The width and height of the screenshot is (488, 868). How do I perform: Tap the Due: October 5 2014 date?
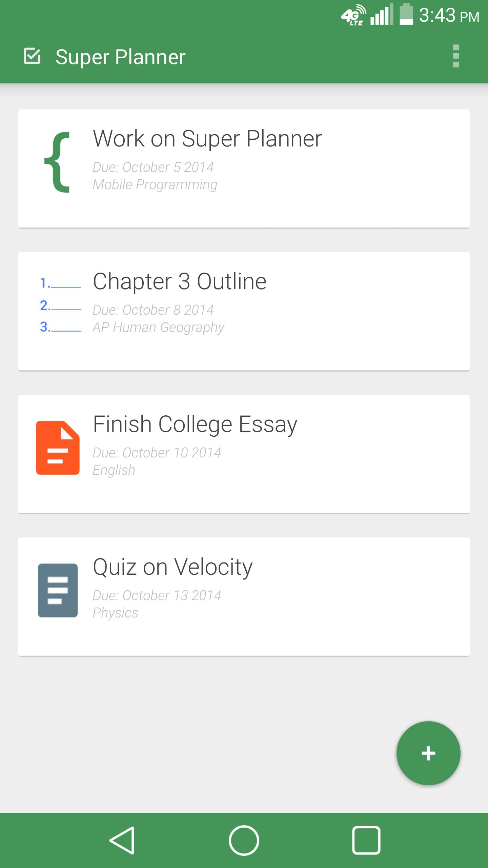click(x=153, y=167)
